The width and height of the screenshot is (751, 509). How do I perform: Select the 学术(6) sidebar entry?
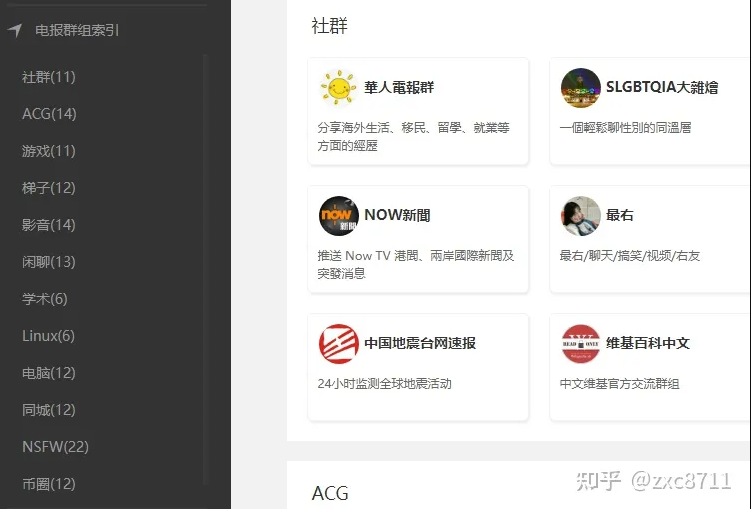(x=45, y=299)
